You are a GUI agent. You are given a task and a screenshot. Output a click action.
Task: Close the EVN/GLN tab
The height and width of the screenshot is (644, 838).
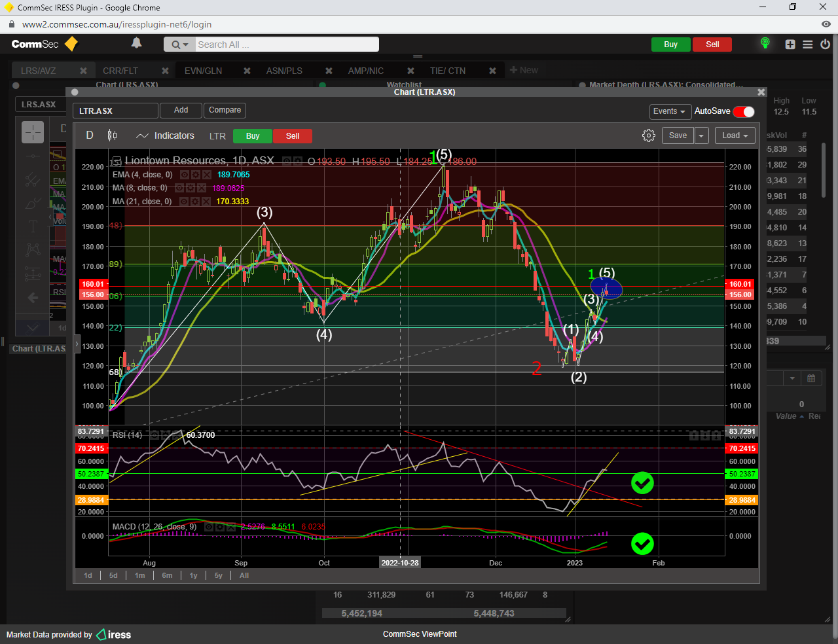click(x=247, y=71)
